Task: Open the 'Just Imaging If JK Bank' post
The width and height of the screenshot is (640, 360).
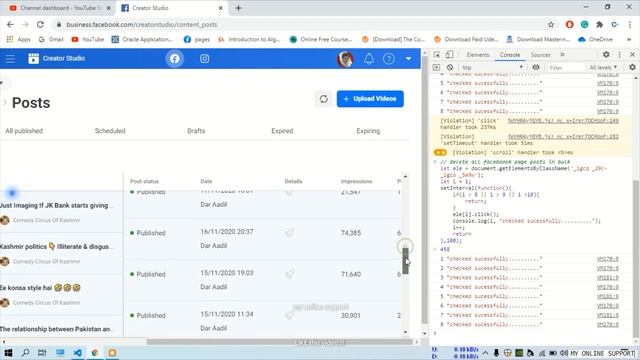Action: pyautogui.click(x=56, y=206)
